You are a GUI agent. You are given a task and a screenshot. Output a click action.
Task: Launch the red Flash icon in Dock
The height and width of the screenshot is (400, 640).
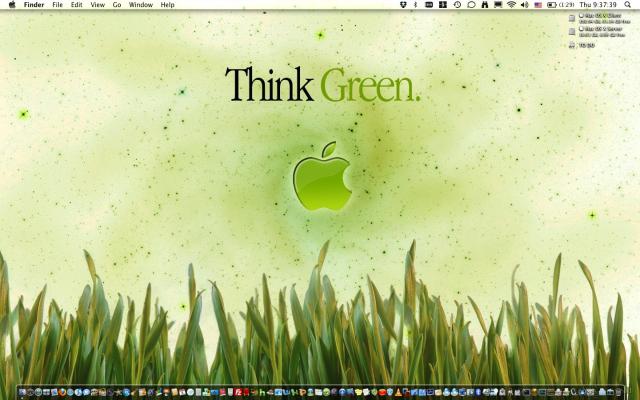pyautogui.click(x=238, y=393)
